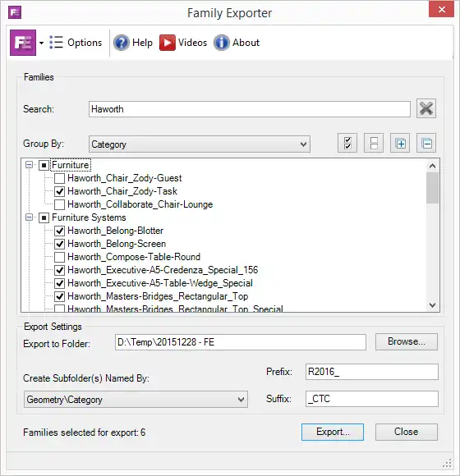Click the tree list scroll up arrow
460x476 pixels.
tap(432, 166)
